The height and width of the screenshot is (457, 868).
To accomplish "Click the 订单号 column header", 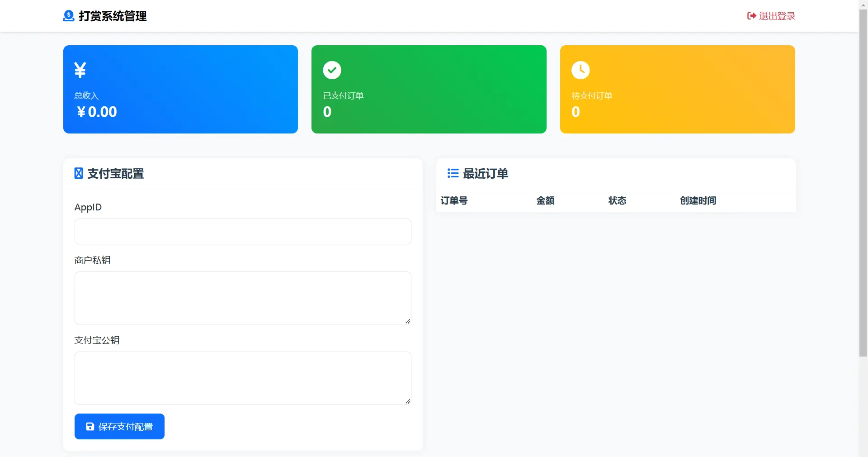I will click(x=454, y=201).
